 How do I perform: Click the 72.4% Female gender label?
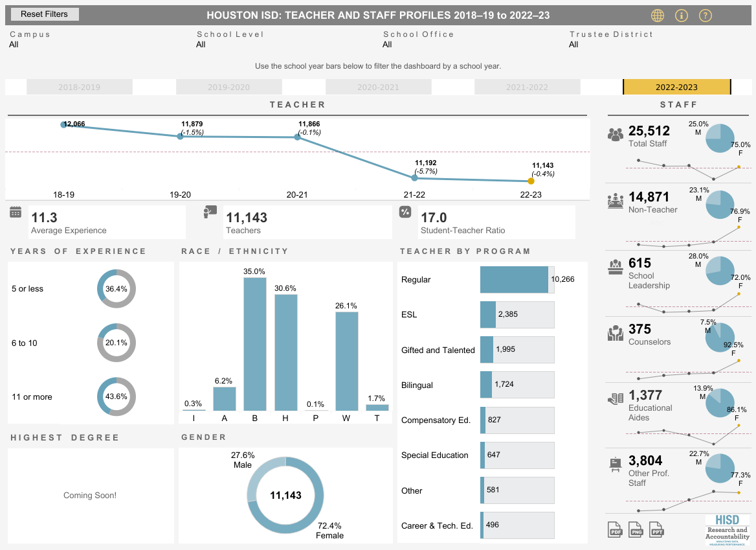[330, 531]
